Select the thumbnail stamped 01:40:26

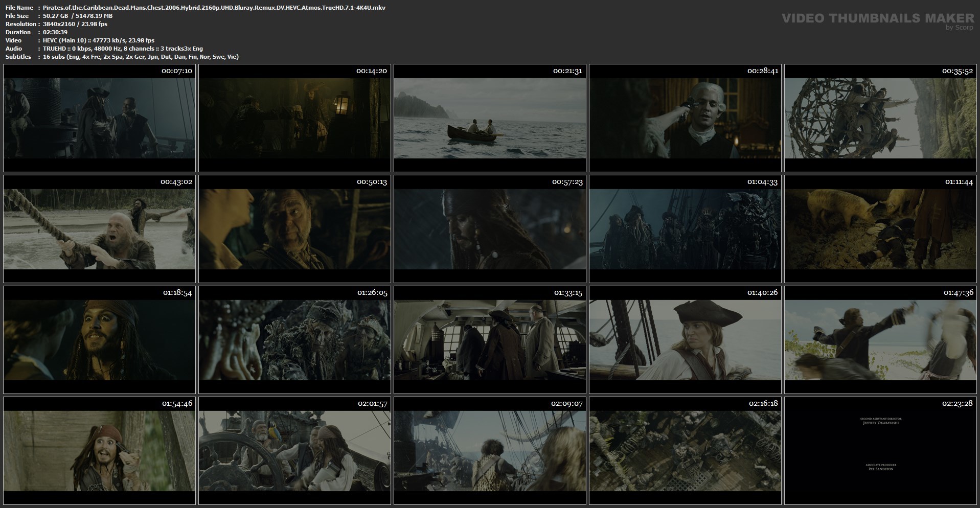click(685, 340)
